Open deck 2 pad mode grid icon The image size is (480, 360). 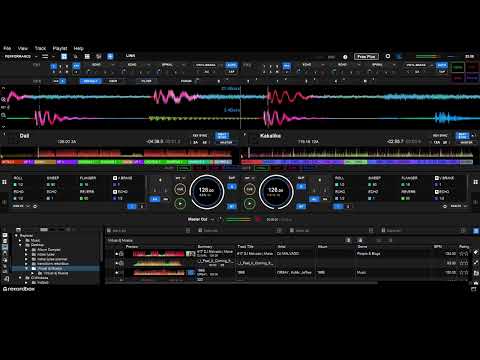pyautogui.click(x=476, y=182)
